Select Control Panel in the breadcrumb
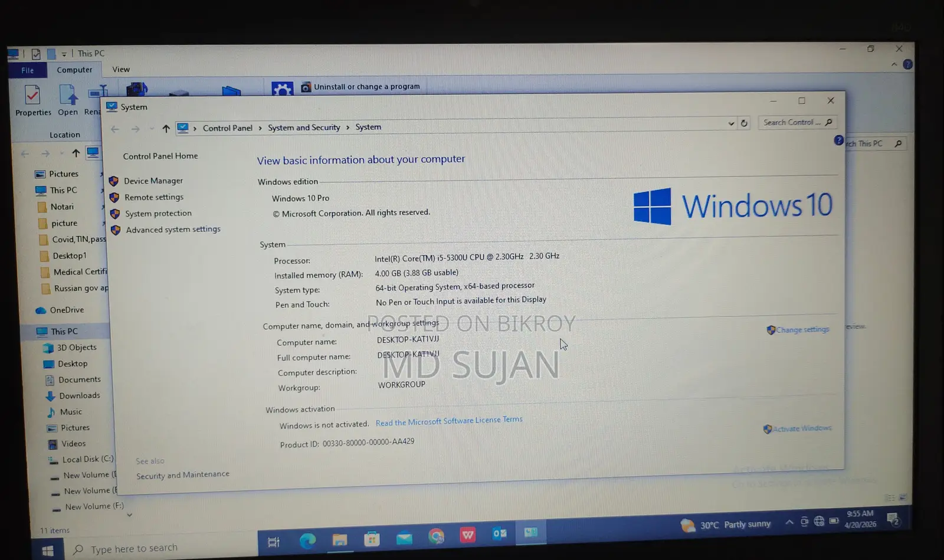The width and height of the screenshot is (944, 560). 227,128
